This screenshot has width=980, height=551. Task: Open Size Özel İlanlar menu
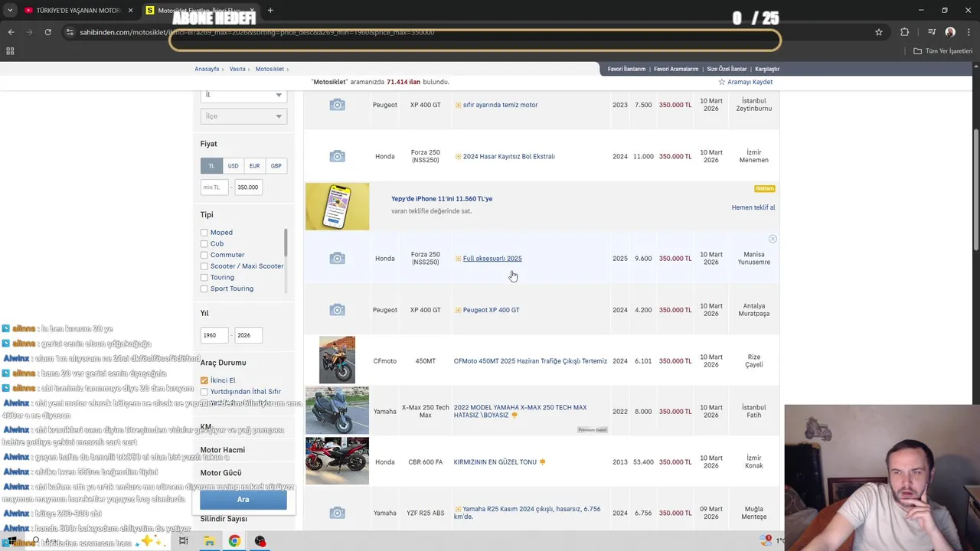point(727,69)
